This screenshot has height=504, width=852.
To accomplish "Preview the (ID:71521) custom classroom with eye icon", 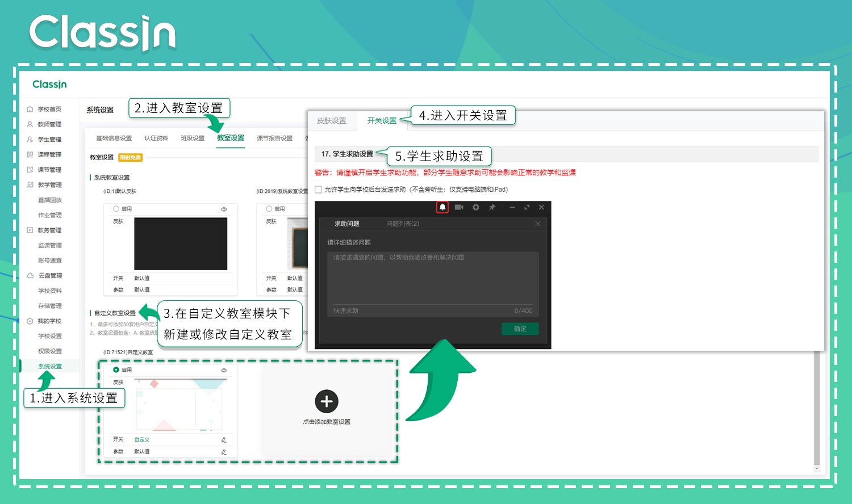I will pos(224,370).
